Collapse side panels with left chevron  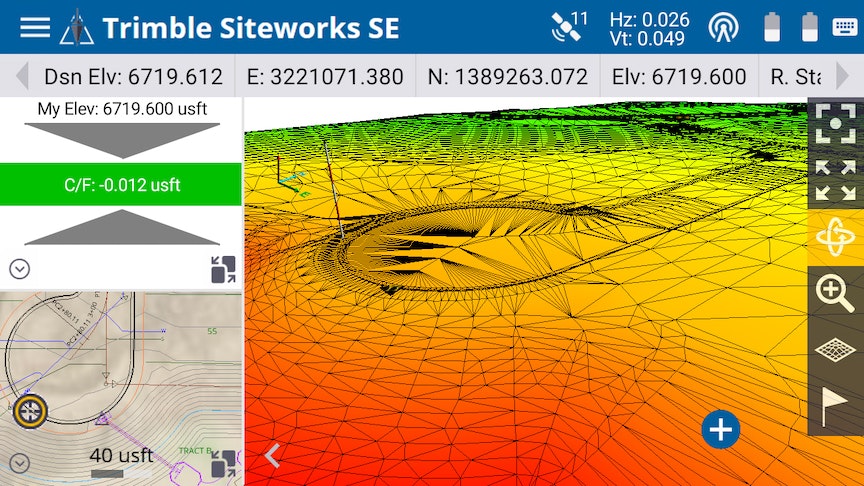coord(271,456)
